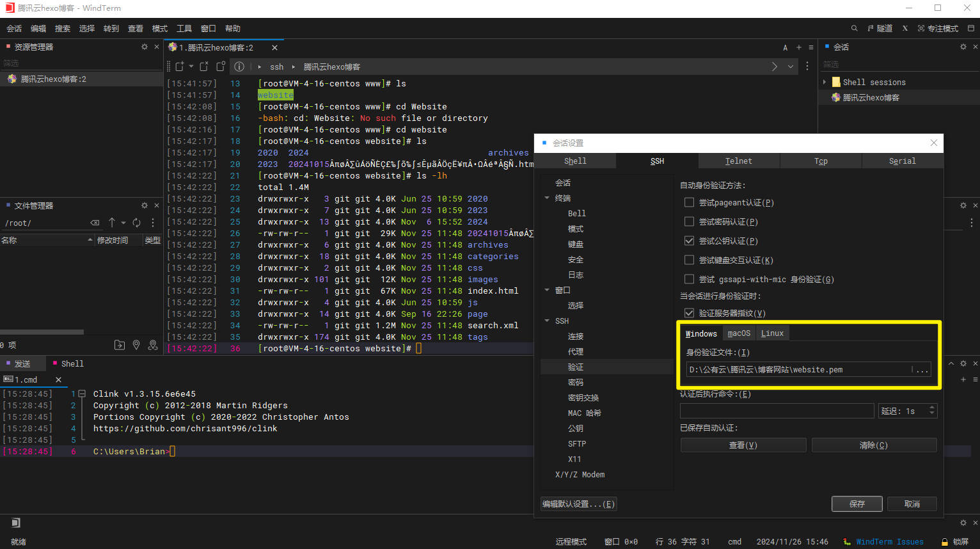The image size is (980, 549).
Task: Open the 隧道 tunnel tool
Action: coord(880,28)
